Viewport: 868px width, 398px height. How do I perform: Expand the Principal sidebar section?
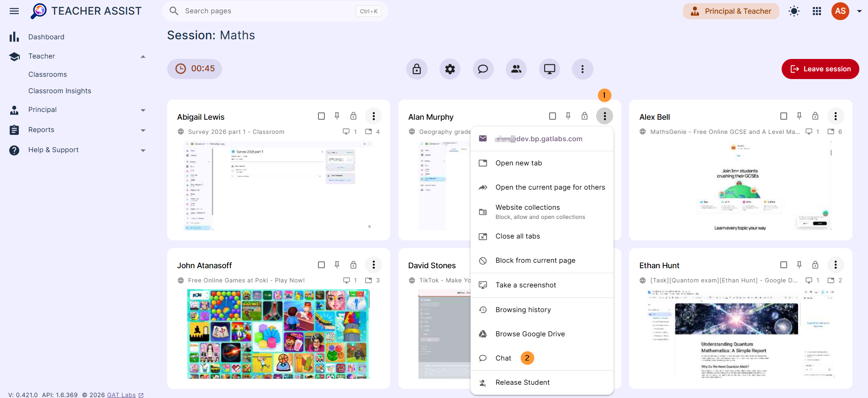pyautogui.click(x=143, y=110)
